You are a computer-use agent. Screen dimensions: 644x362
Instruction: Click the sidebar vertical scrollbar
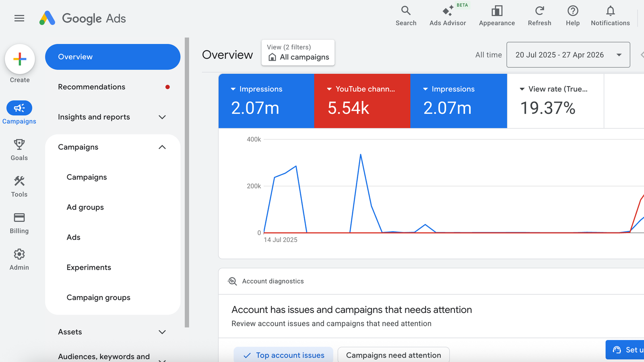[187, 182]
